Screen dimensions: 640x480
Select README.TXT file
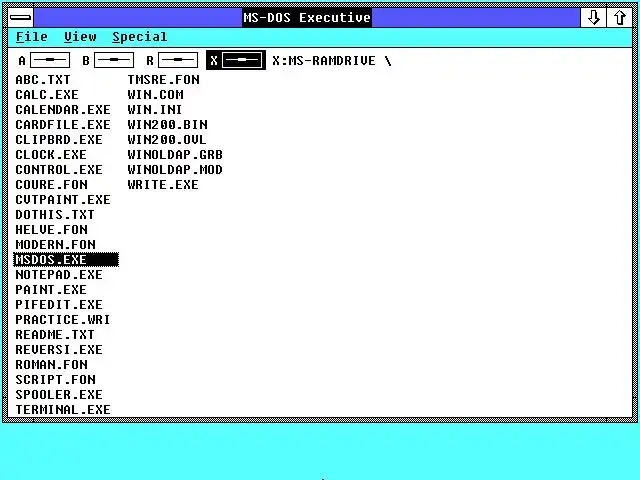tap(55, 335)
